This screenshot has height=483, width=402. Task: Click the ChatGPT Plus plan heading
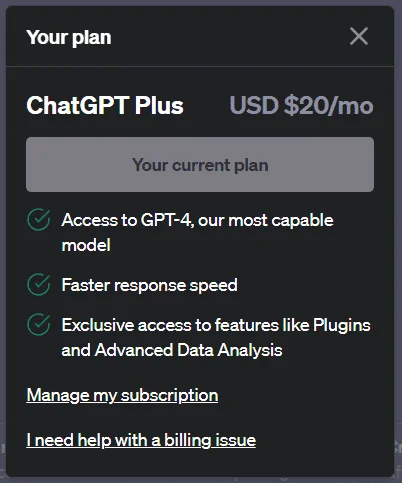coord(105,105)
